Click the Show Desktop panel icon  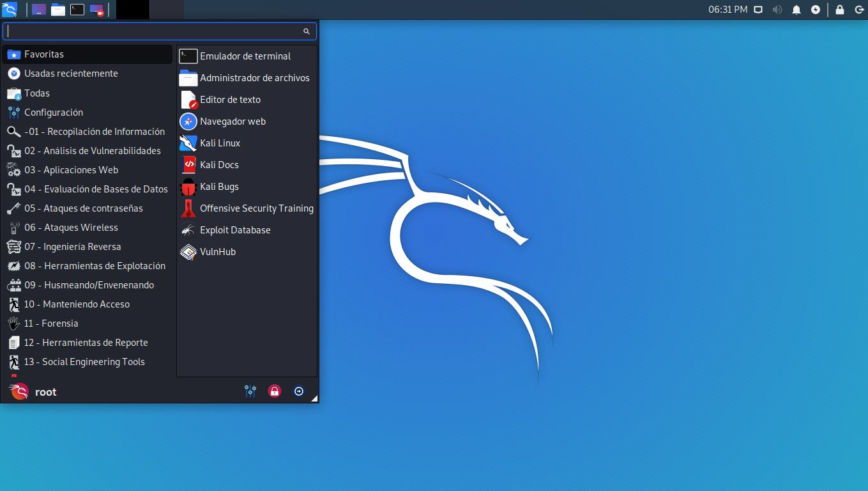click(x=39, y=10)
